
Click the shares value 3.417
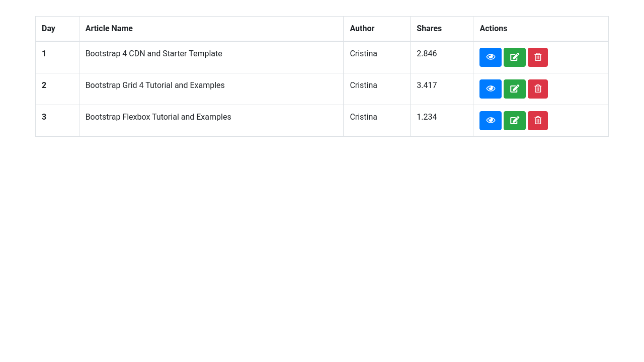tap(427, 85)
